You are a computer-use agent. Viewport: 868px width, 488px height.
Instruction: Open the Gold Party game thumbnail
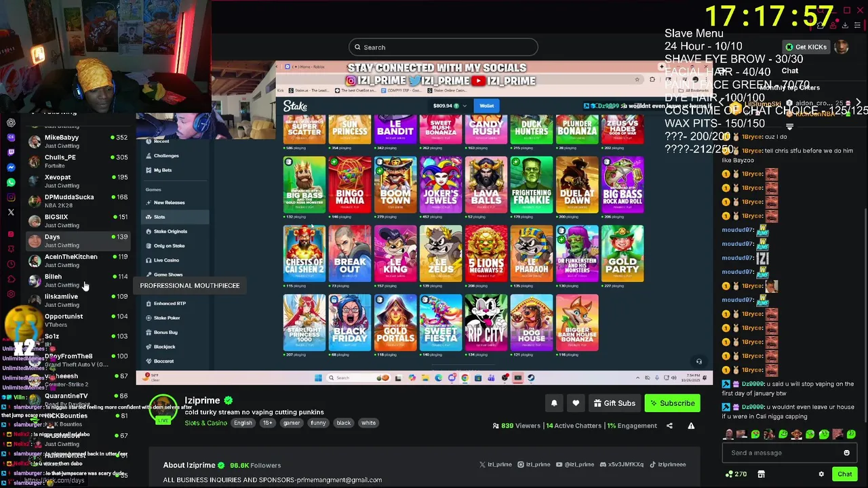pos(623,253)
